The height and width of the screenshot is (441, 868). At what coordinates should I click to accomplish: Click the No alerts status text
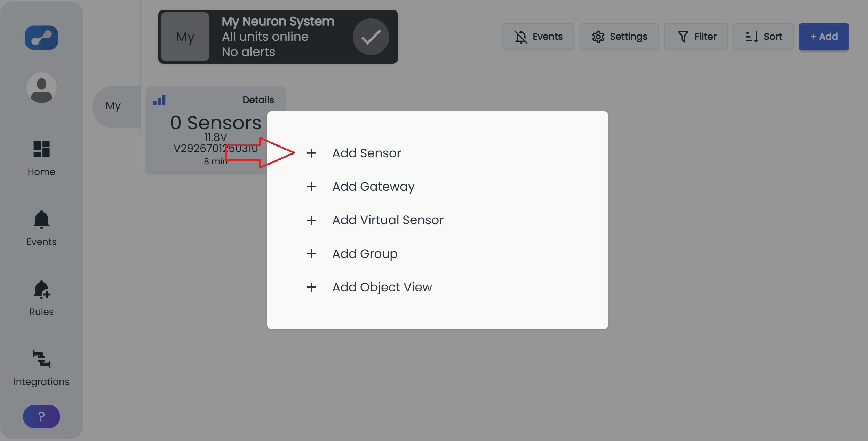pyautogui.click(x=248, y=52)
